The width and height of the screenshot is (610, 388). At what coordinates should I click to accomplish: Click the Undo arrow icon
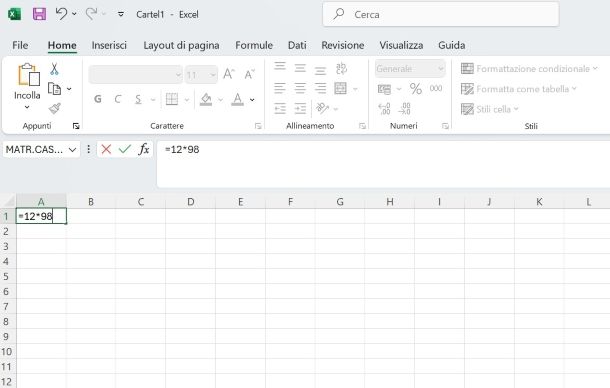point(61,14)
